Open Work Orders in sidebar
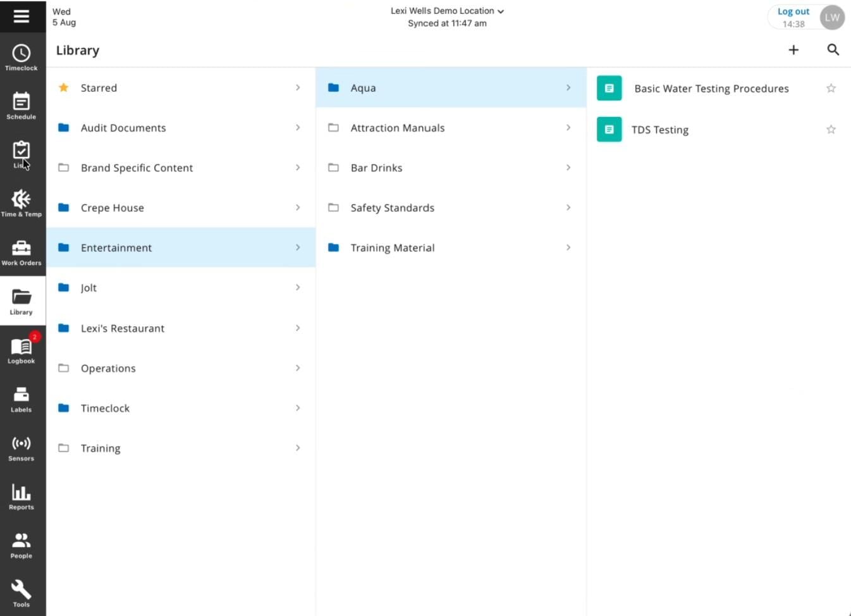This screenshot has height=616, width=851. 21,252
